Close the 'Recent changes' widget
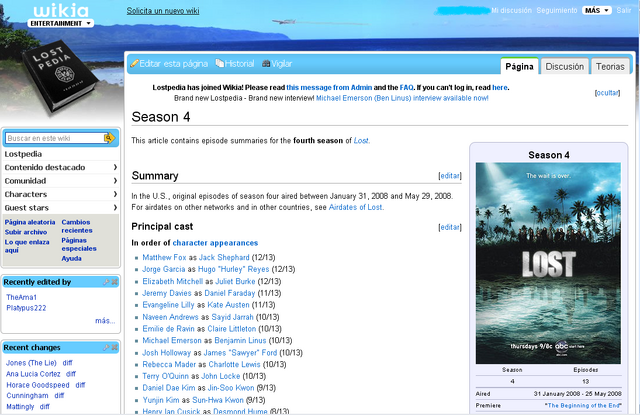The image size is (640, 415). click(x=115, y=347)
